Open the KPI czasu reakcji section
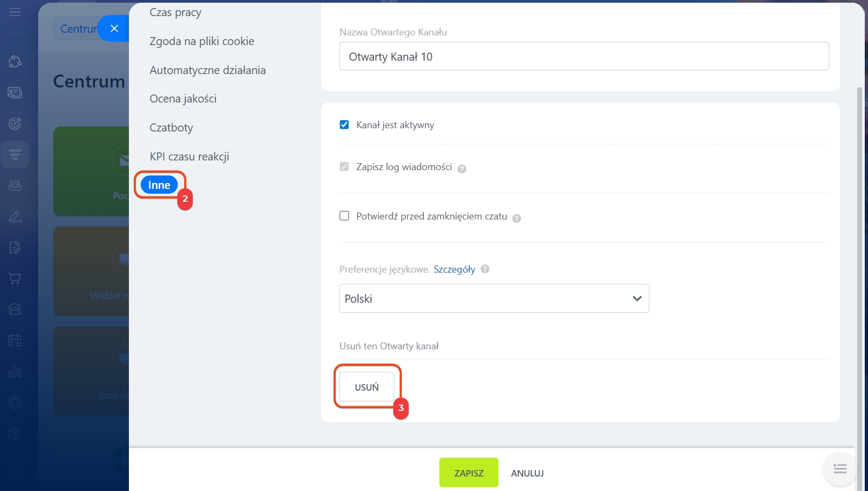 click(x=190, y=157)
